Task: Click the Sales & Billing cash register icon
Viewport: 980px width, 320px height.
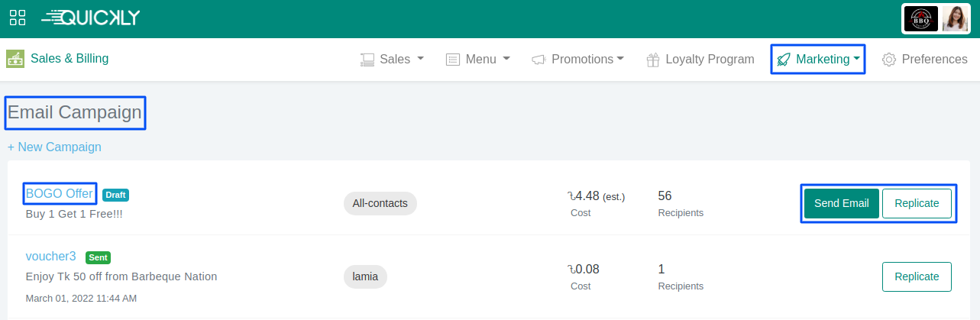Action: click(15, 59)
